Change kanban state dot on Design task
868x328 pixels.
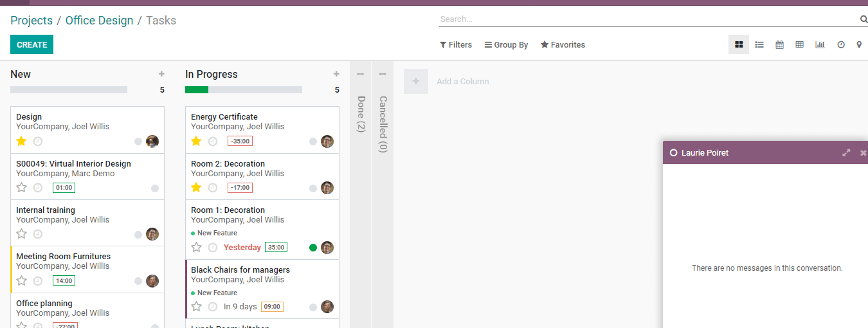pos(138,141)
